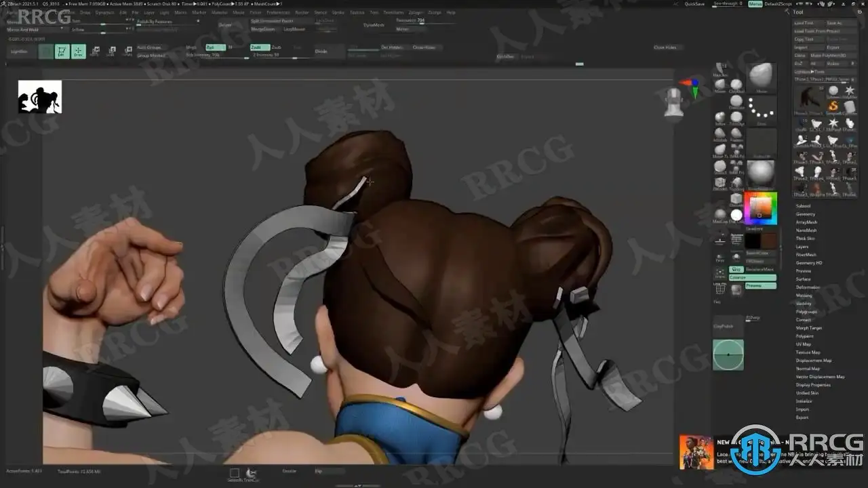868x488 pixels.
Task: Open the material sphere selector
Action: pyautogui.click(x=762, y=175)
